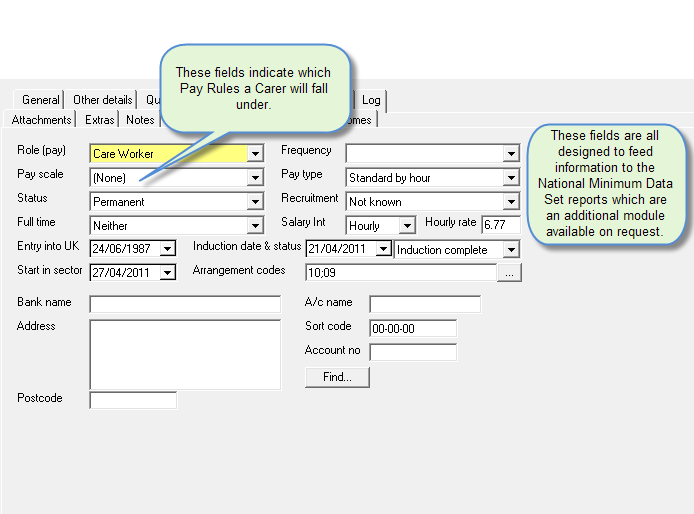Screen dimensions: 694x514
Task: Expand the Salary Int dropdown
Action: tap(407, 226)
